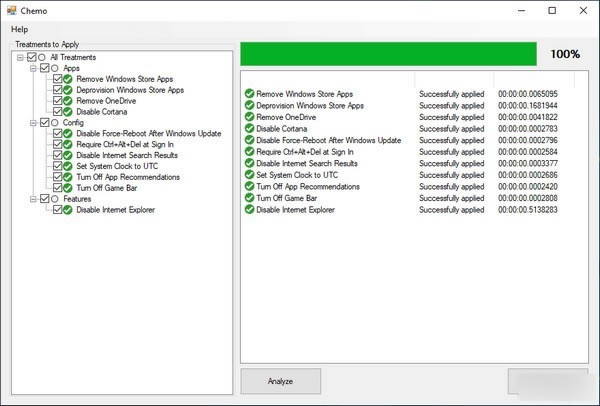This screenshot has width=600, height=406.
Task: Toggle the Deprovision Windows Store Apps checkbox
Action: point(57,89)
